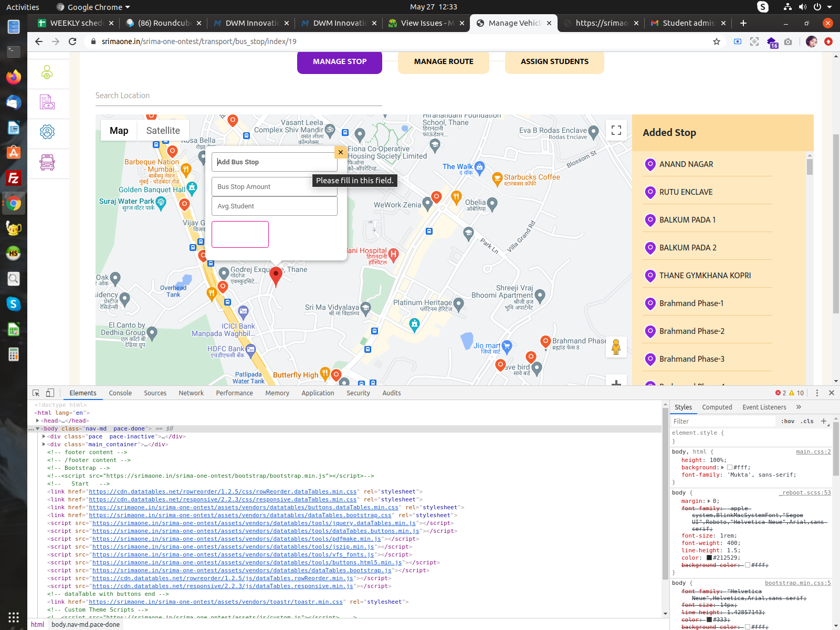Toggle :hov element state panel
Image resolution: width=840 pixels, height=630 pixels.
787,421
